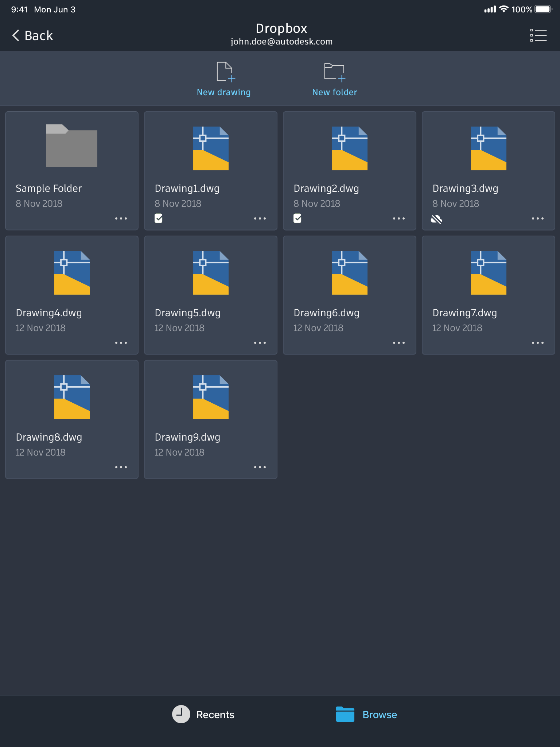Open more options for Drawing4.dwg

pos(121,343)
